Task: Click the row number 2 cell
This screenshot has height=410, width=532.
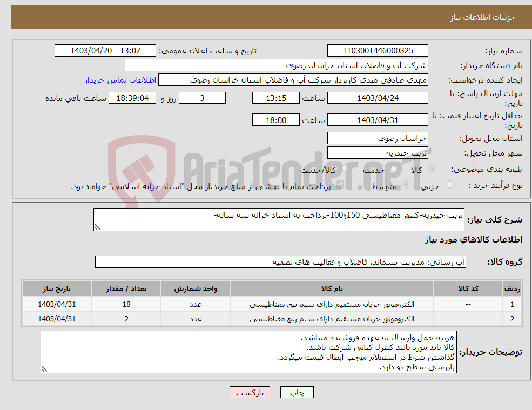Action: coord(513,319)
